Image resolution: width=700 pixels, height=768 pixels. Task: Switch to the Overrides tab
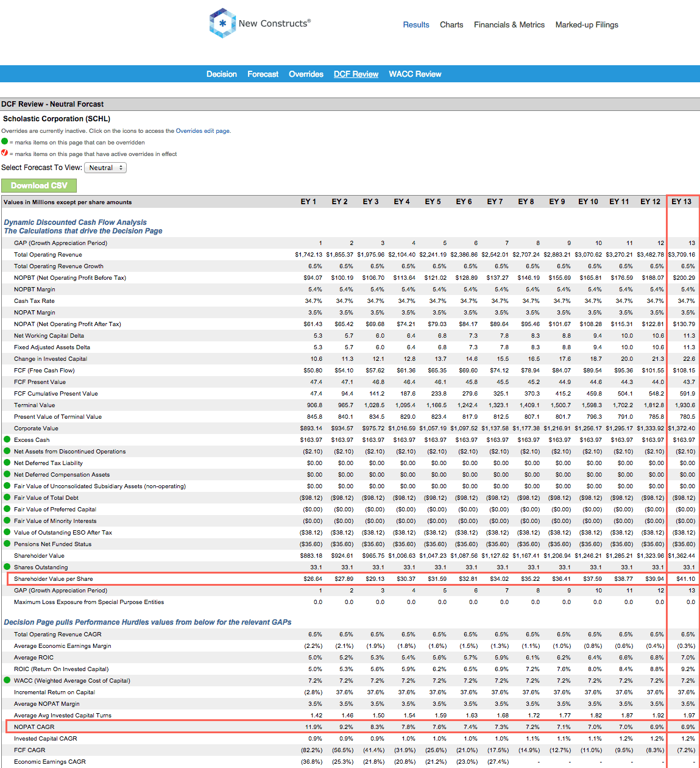pyautogui.click(x=306, y=74)
